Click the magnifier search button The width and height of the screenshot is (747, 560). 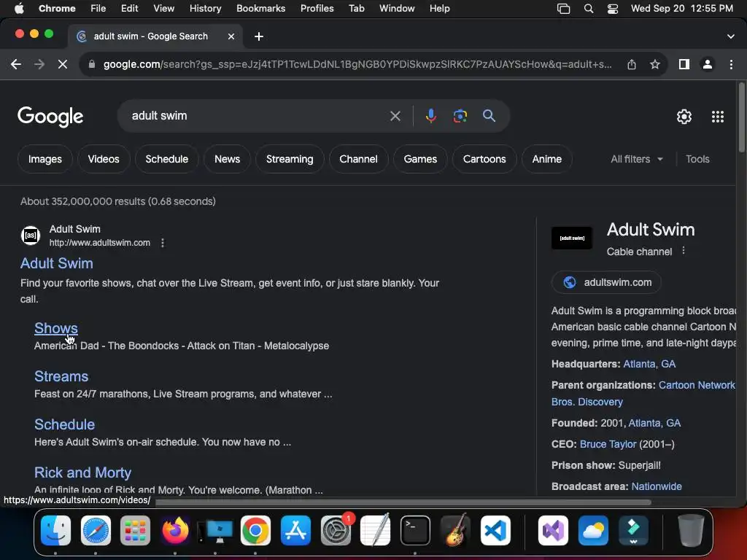click(489, 116)
